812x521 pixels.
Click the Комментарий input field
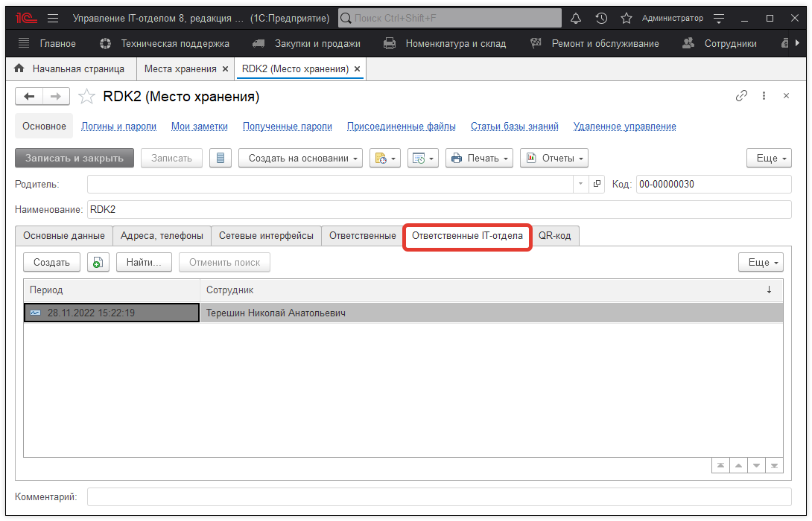[x=439, y=496]
